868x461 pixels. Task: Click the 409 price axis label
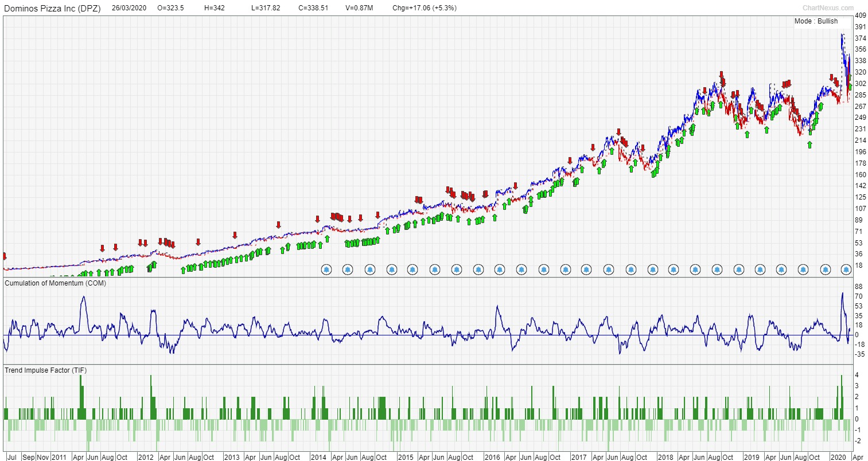(861, 16)
